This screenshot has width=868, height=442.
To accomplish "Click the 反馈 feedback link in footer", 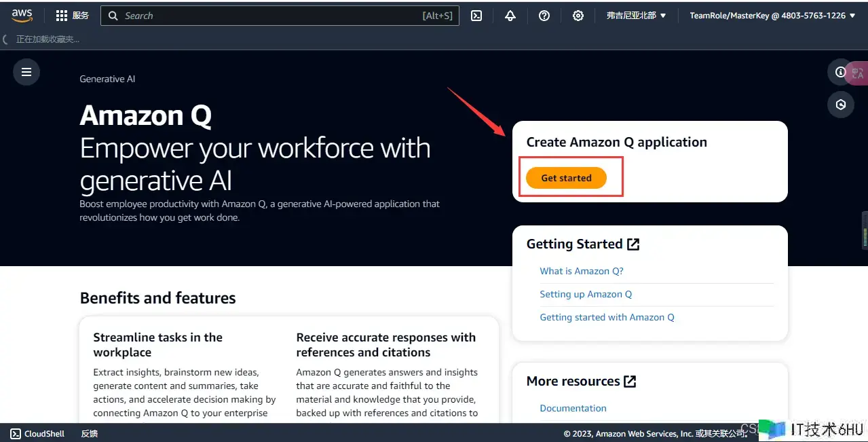I will (90, 433).
